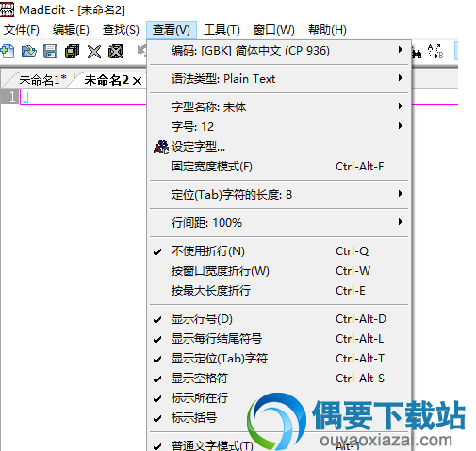Image resolution: width=476 pixels, height=451 pixels.
Task: Open the 工具(T) menu
Action: tap(222, 30)
